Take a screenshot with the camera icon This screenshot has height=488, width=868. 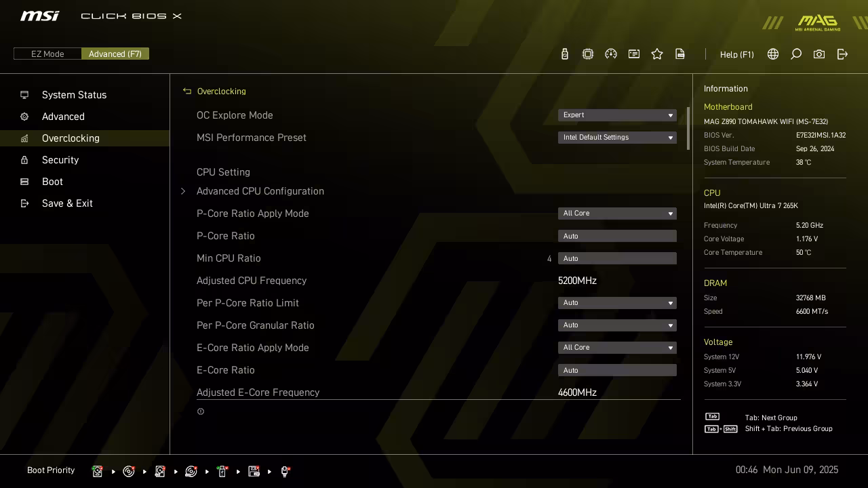pos(819,54)
